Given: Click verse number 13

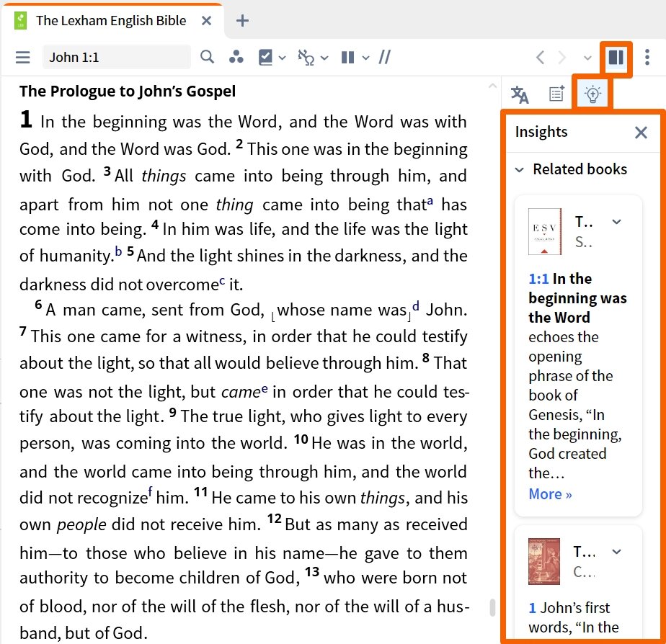Looking at the screenshot, I should click(x=312, y=572).
